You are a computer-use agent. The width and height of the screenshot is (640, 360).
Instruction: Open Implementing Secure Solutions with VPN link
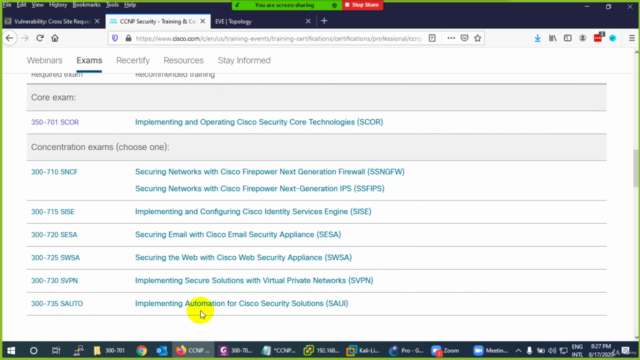coord(254,280)
